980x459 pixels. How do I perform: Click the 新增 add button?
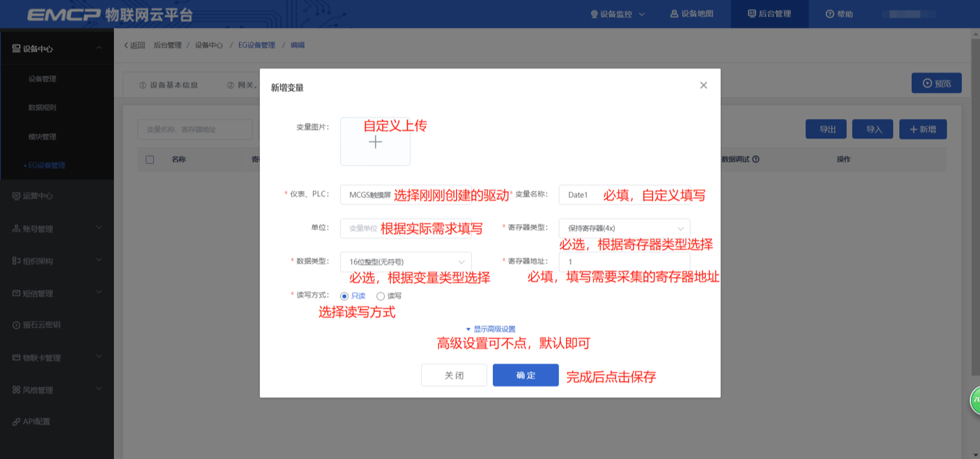tap(923, 129)
